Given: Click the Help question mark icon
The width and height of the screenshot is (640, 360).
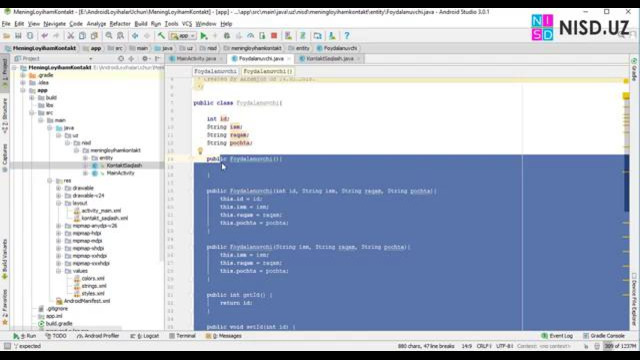Looking at the screenshot, I should (347, 36).
